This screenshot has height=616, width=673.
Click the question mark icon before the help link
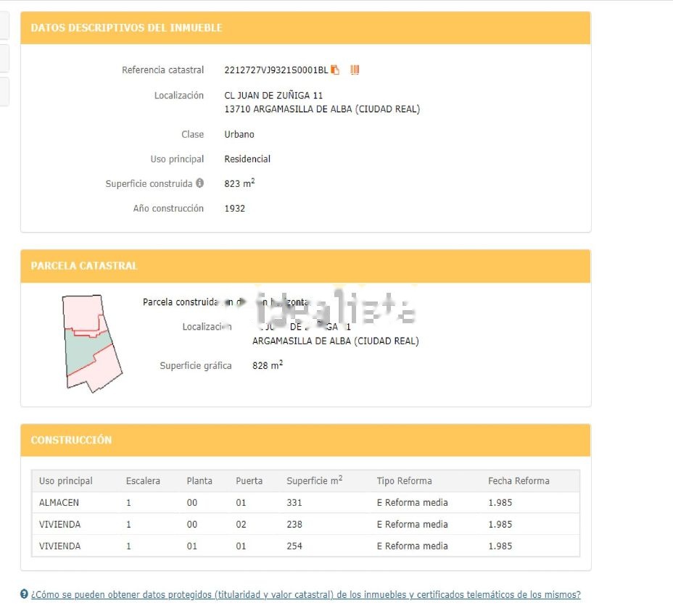[x=25, y=595]
